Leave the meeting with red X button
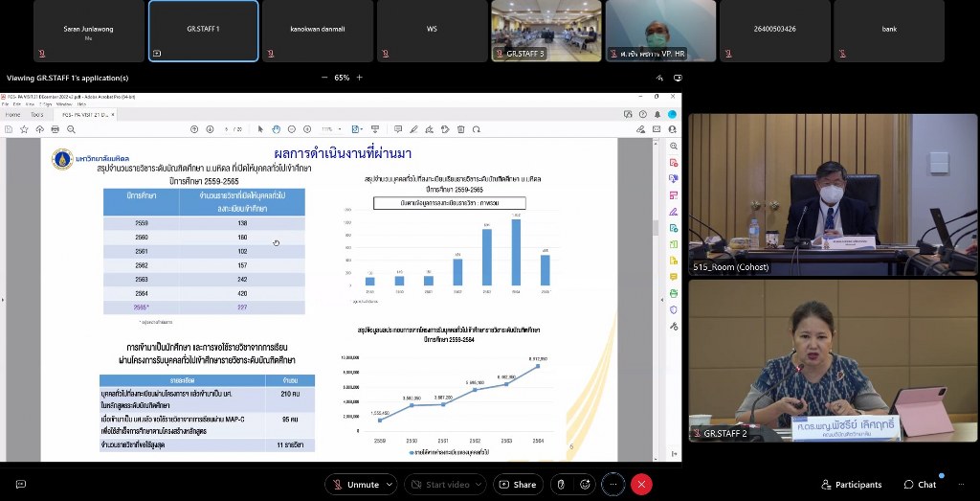Screen dimensions: 980x501 tap(641, 484)
